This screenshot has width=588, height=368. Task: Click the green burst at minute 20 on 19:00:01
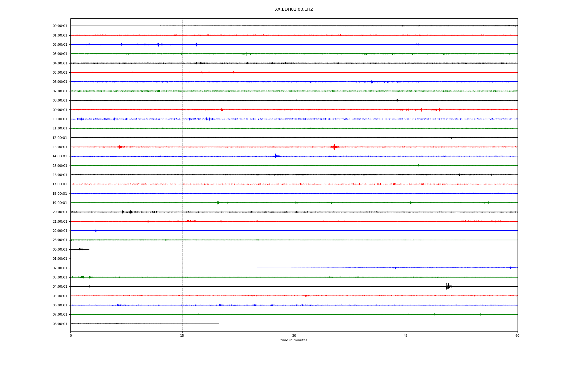click(x=218, y=203)
